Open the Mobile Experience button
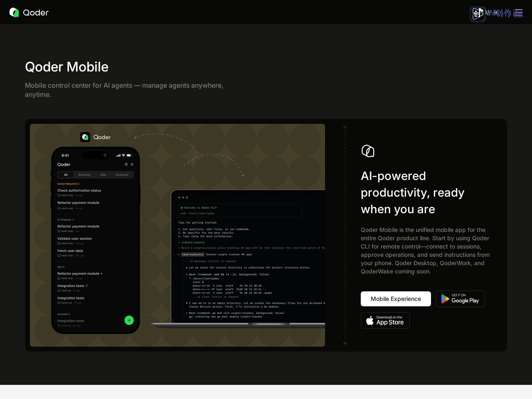Viewport: 532px width, 399px height. [396, 299]
